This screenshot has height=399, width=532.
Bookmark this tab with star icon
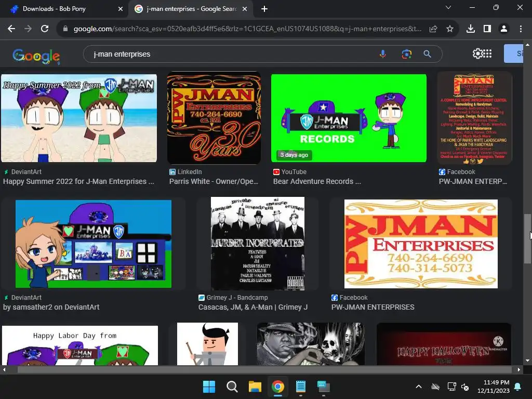click(x=450, y=29)
